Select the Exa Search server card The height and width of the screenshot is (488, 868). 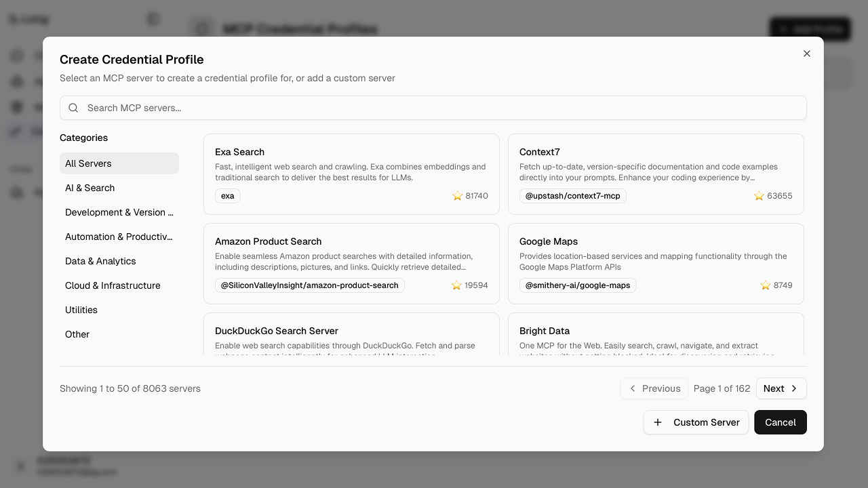[x=351, y=174]
